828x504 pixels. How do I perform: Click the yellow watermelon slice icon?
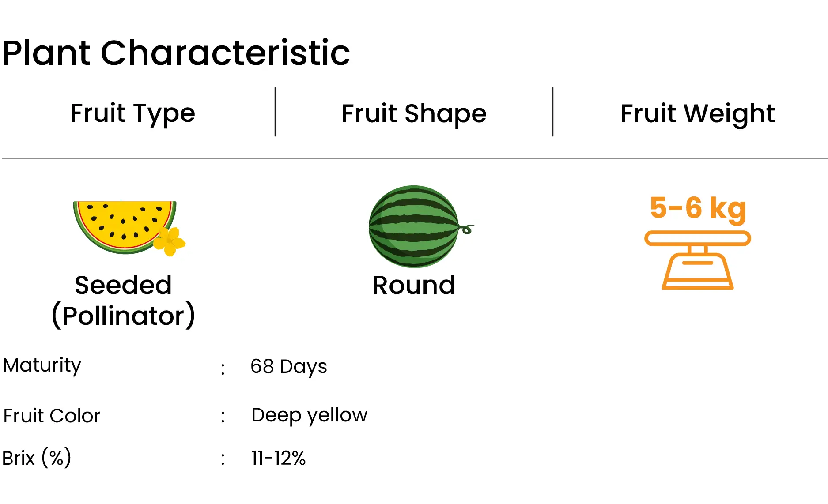129,228
